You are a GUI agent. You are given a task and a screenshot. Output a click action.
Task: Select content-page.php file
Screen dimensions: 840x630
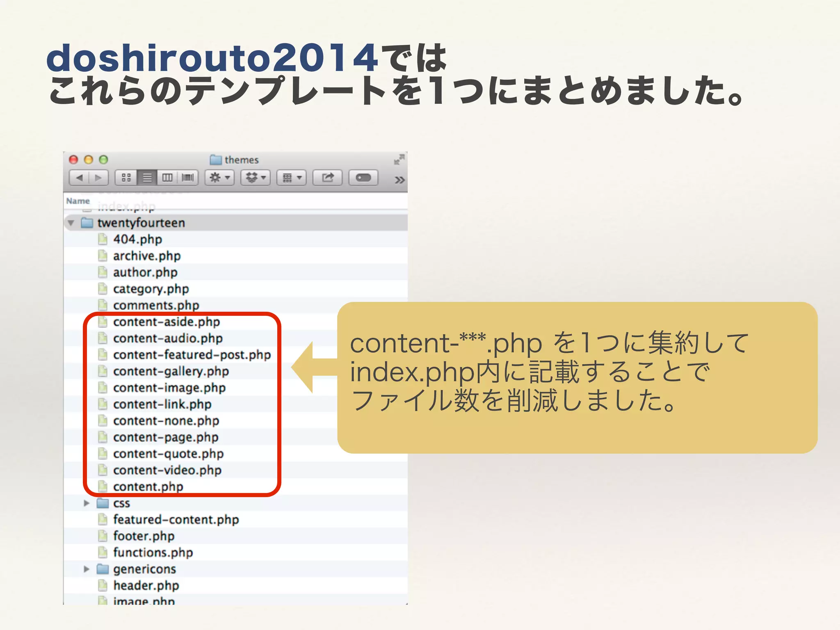(166, 437)
